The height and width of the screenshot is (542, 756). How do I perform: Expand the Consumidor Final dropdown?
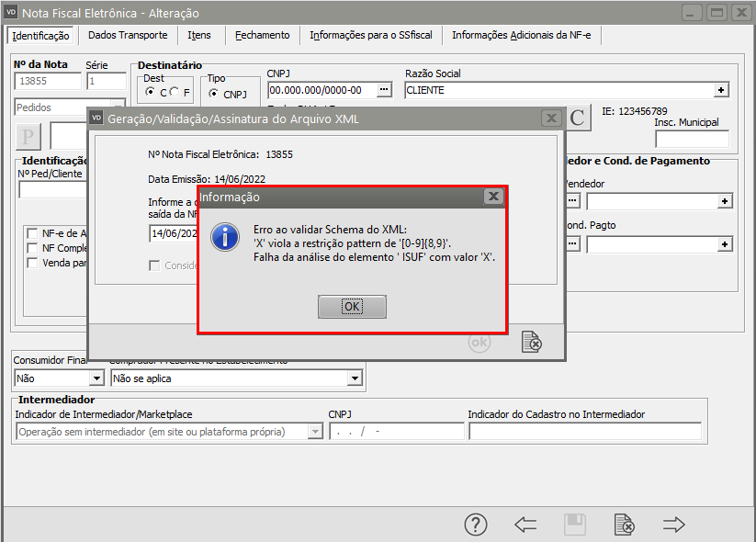pos(96,378)
